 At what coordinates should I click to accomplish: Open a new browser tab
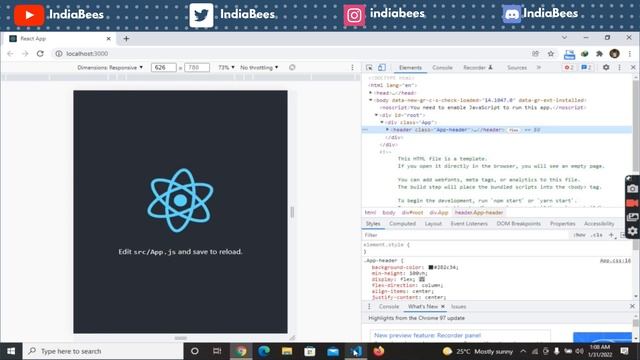[126, 39]
